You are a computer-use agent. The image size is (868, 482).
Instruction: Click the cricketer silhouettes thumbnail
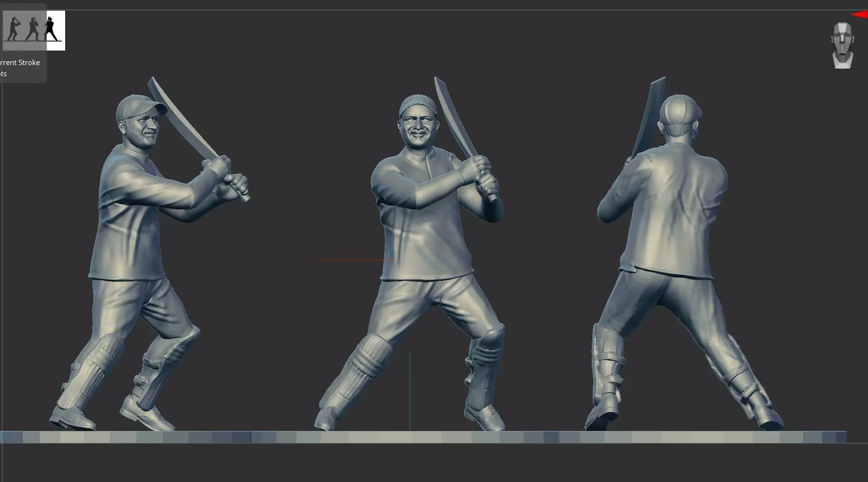[34, 31]
